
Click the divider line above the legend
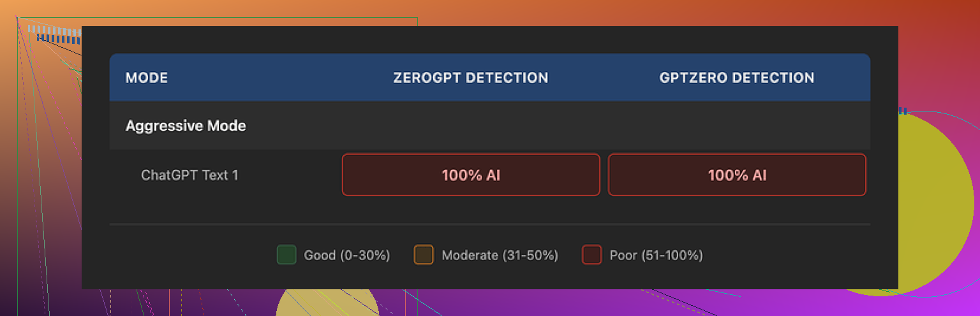point(489,224)
